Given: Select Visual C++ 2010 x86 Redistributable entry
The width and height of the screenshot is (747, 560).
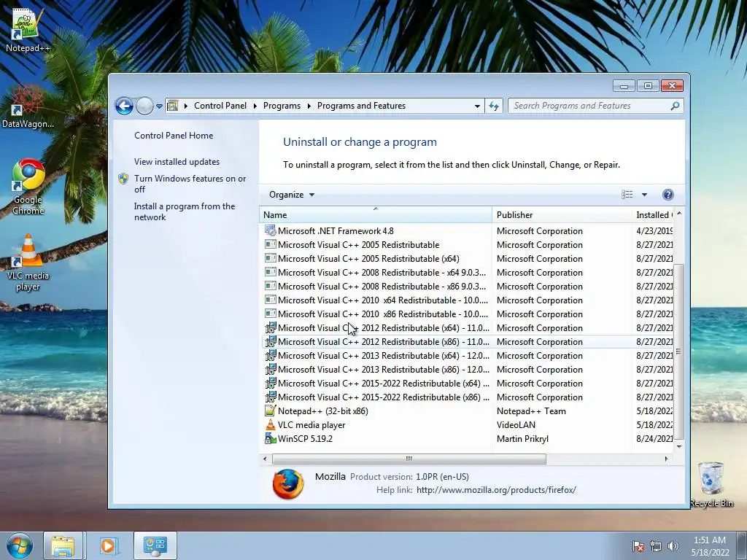Looking at the screenshot, I should (468, 314).
